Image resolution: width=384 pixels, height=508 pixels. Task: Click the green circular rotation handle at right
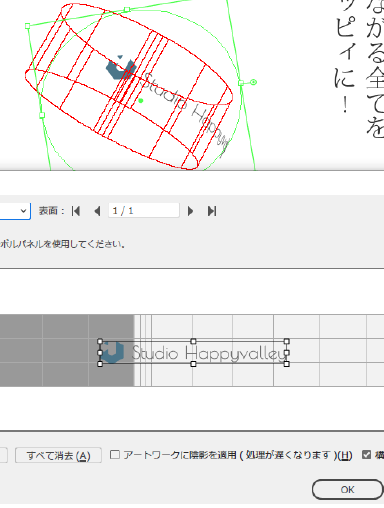click(x=253, y=82)
